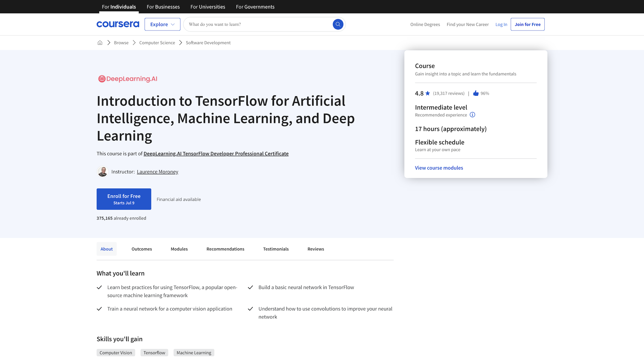Click 'Recommended experience' text
This screenshot has height=362, width=644.
point(441,115)
